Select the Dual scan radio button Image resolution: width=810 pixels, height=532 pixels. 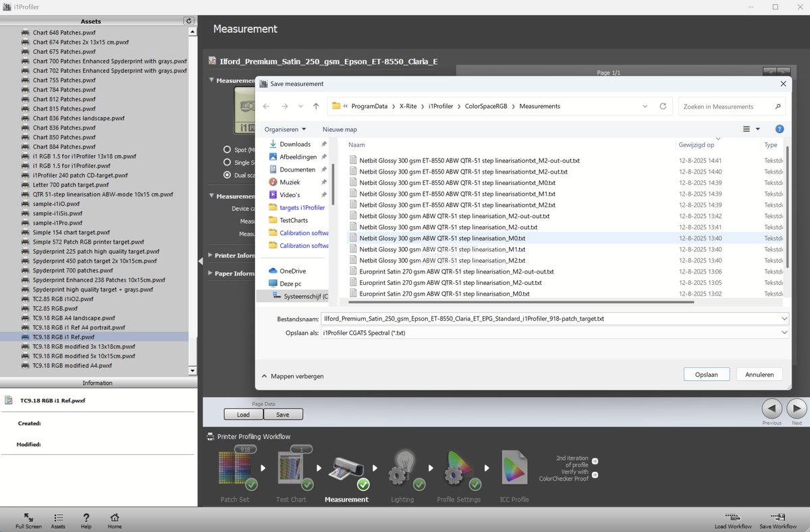point(227,175)
